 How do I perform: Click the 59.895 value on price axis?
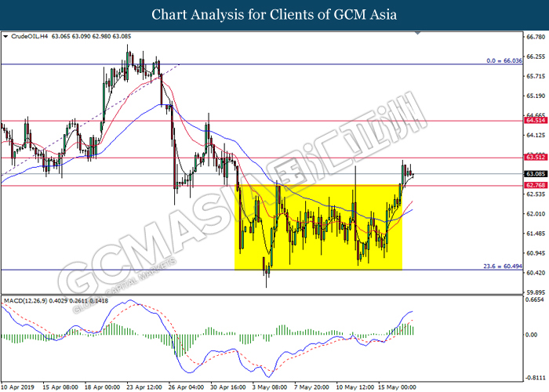point(536,292)
